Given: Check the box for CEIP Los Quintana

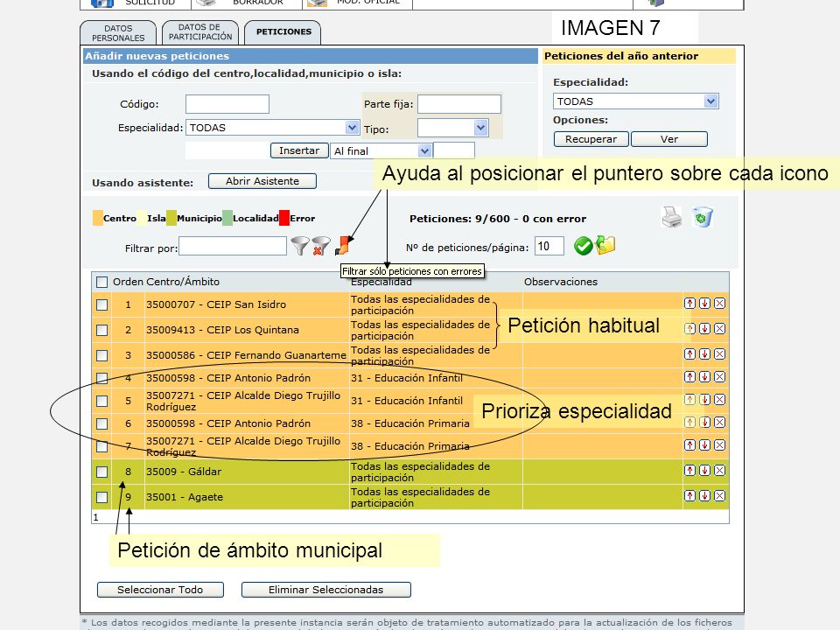Looking at the screenshot, I should [101, 330].
